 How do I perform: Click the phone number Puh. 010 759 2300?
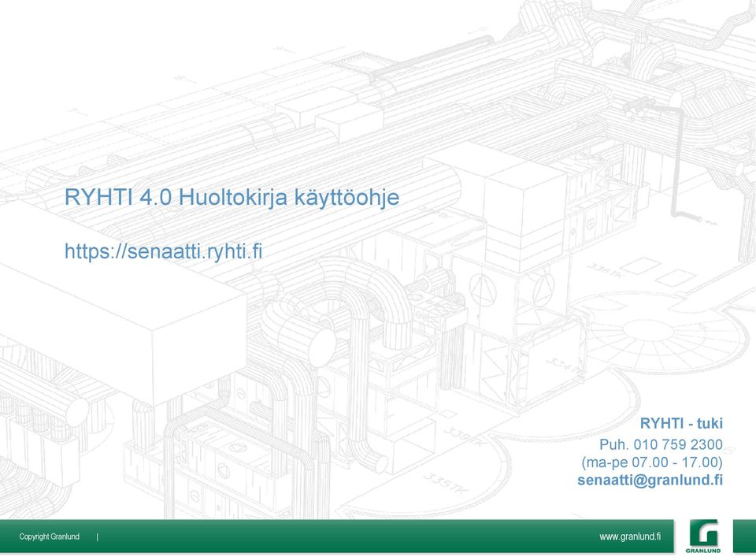[x=661, y=444]
